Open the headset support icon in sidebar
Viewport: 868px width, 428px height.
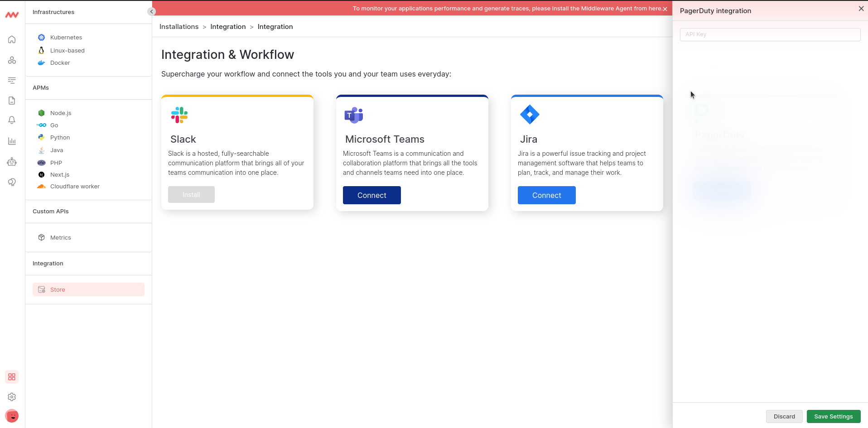coord(12,182)
